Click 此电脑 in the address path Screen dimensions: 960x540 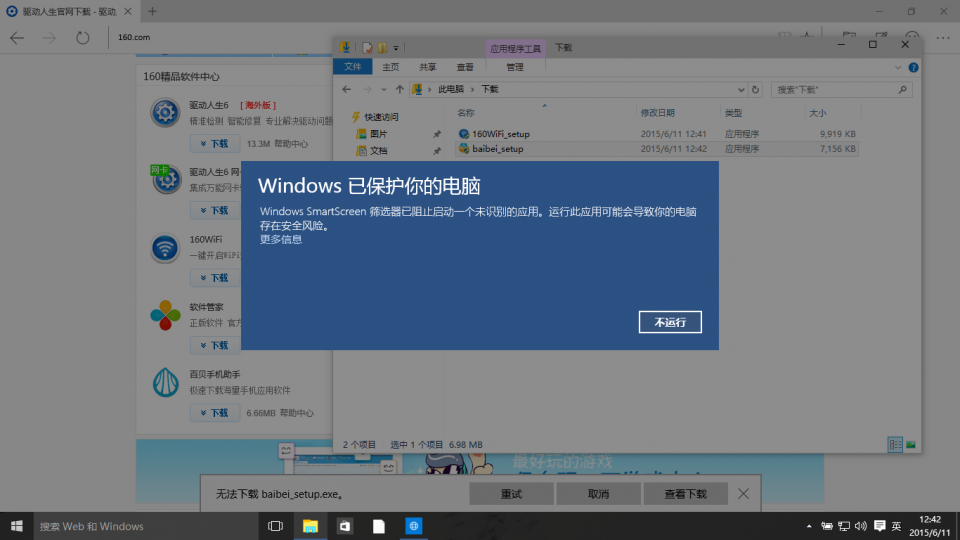(x=451, y=89)
